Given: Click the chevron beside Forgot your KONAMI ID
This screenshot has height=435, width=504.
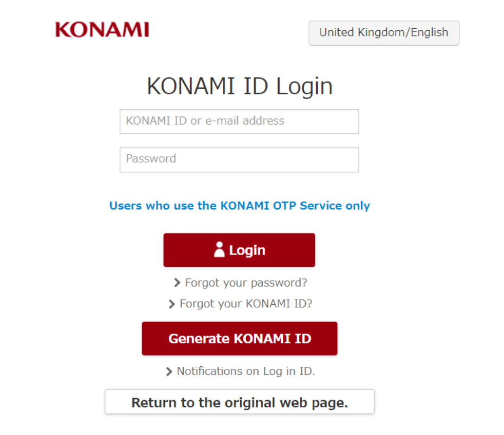Looking at the screenshot, I should click(x=172, y=304).
